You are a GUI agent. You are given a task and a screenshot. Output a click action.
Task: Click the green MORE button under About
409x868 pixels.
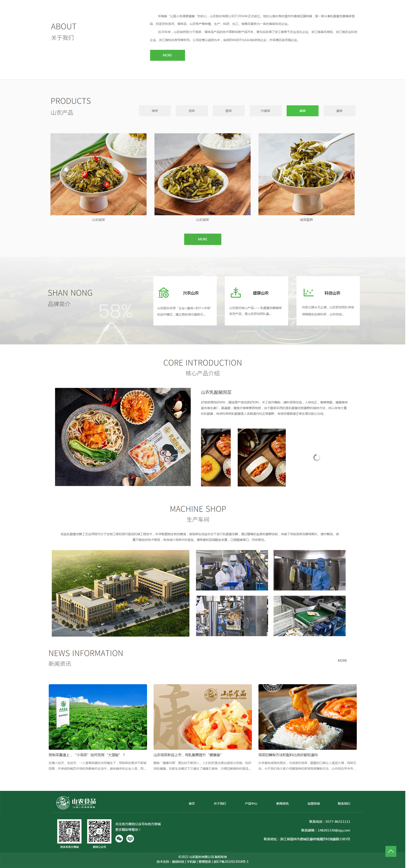167,55
